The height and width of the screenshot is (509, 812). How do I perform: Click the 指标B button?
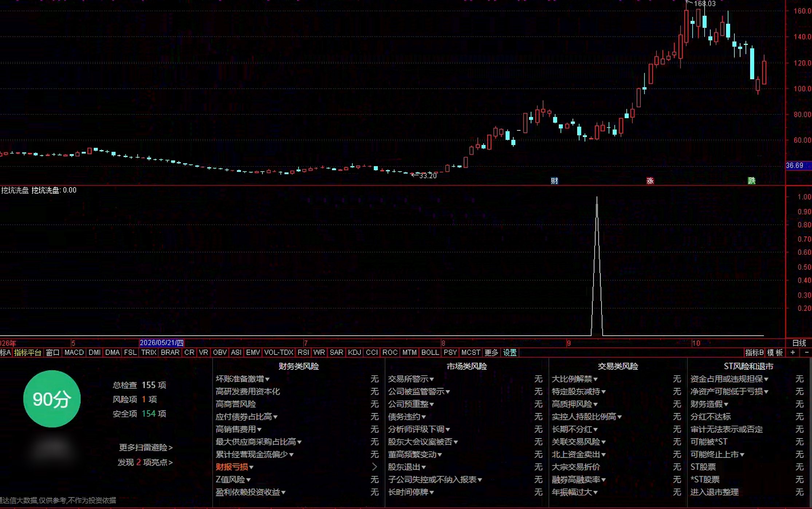coord(754,352)
